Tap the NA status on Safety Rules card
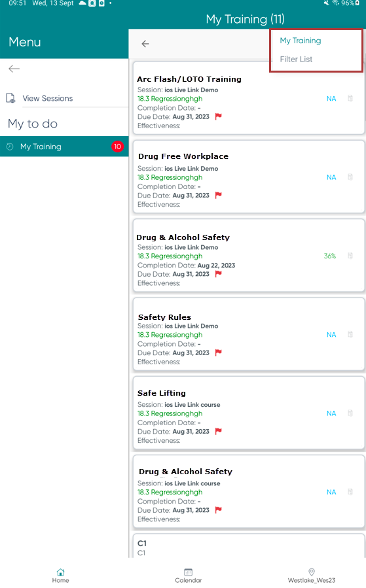Screen dimensions: 366x588 click(331, 334)
